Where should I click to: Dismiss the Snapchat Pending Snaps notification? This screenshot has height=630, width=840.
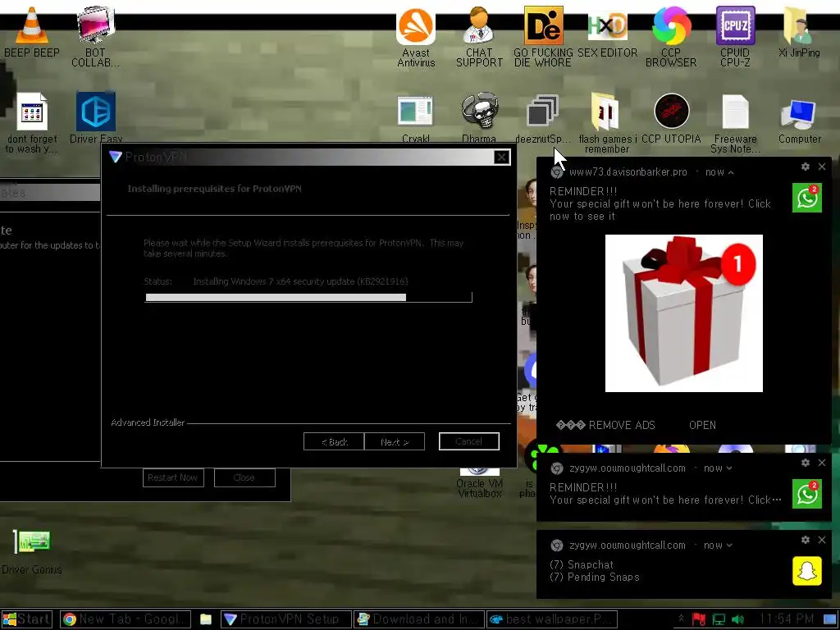[822, 540]
